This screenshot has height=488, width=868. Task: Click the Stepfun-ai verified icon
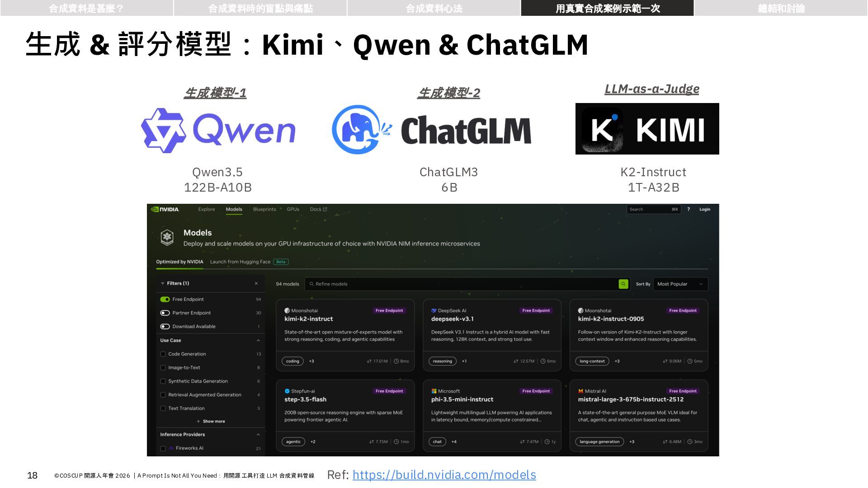(x=287, y=391)
